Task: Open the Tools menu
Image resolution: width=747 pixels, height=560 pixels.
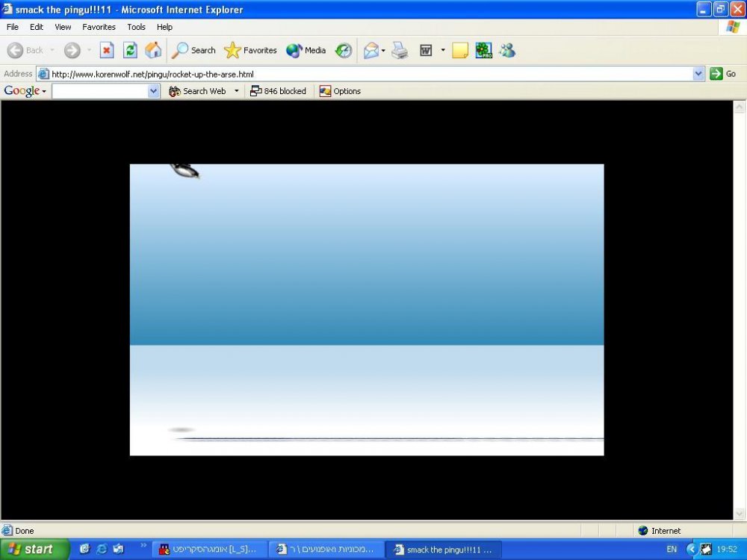Action: [136, 27]
